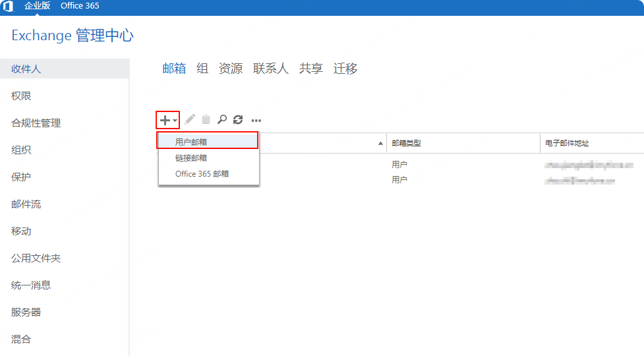This screenshot has width=644, height=356.
Task: Switch to the 迁移 tab
Action: coord(345,68)
